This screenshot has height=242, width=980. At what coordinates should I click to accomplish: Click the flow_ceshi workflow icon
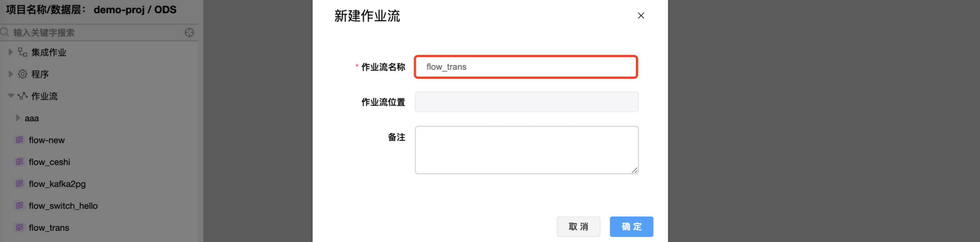click(19, 162)
